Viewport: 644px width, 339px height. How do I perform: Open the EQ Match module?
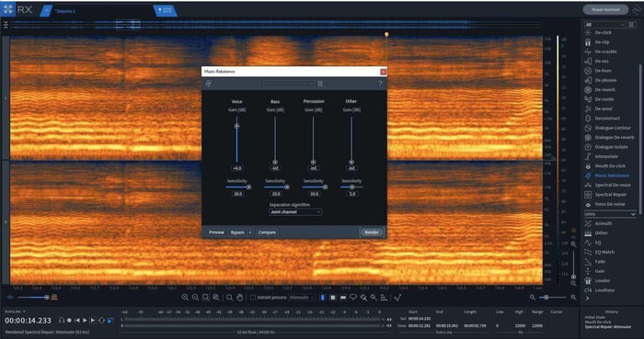click(604, 252)
